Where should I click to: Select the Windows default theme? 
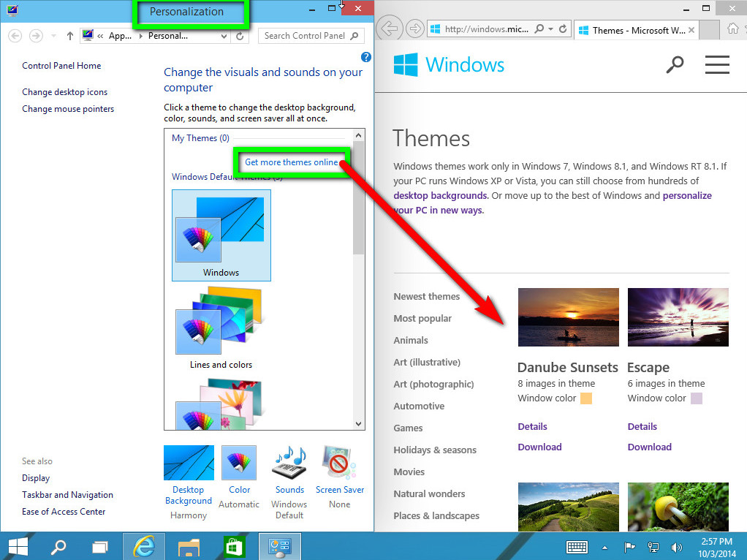(x=221, y=235)
